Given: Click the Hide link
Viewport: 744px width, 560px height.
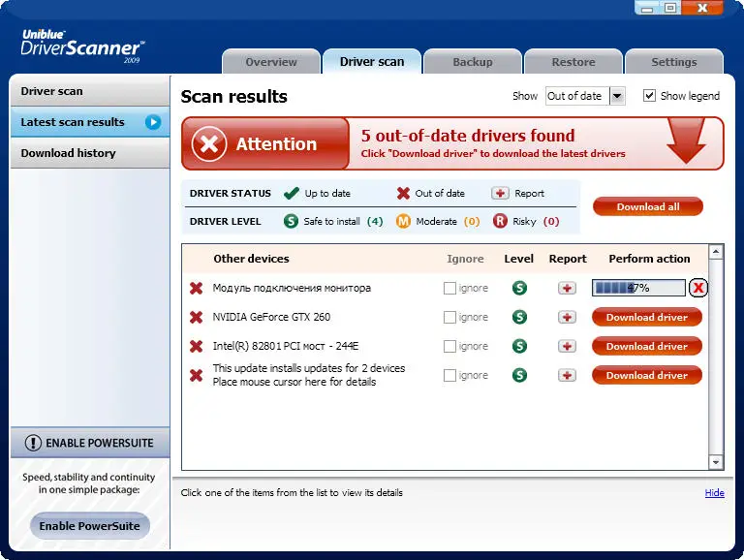Looking at the screenshot, I should tap(714, 492).
